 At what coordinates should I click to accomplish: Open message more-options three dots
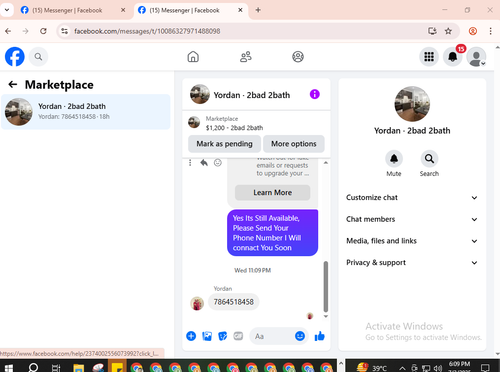click(x=190, y=163)
